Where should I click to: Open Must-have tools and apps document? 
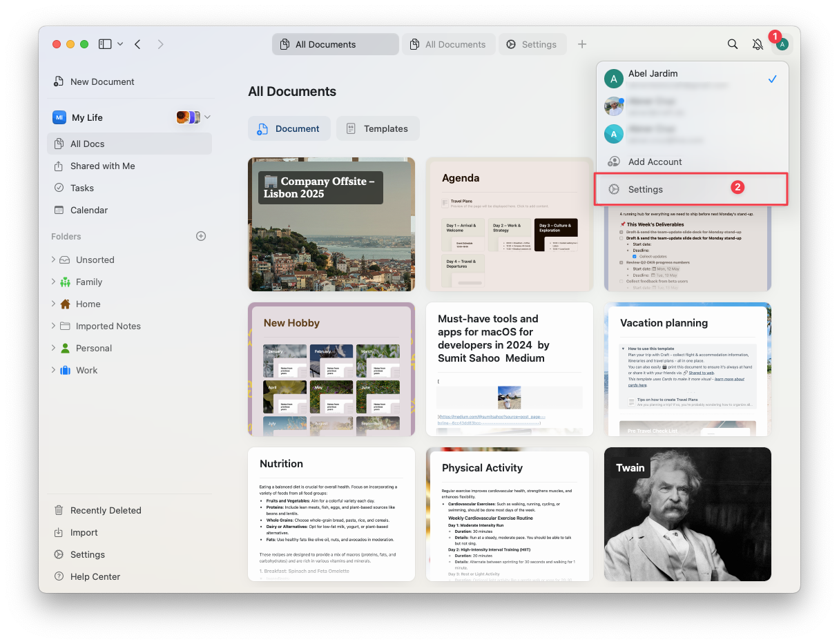510,369
